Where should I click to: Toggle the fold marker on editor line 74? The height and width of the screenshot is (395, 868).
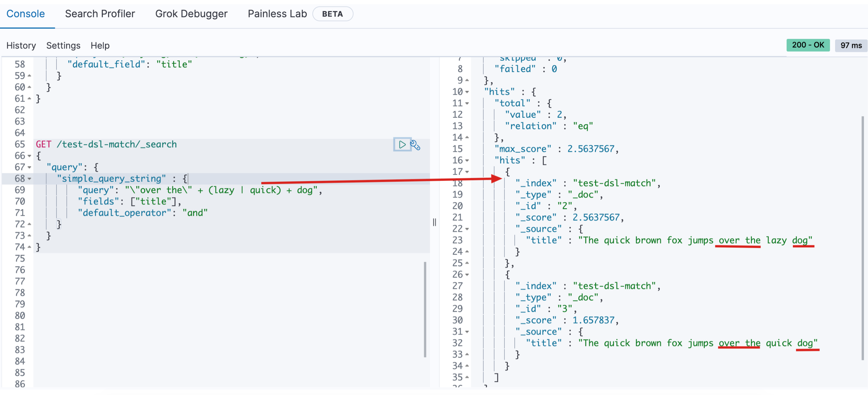point(29,247)
